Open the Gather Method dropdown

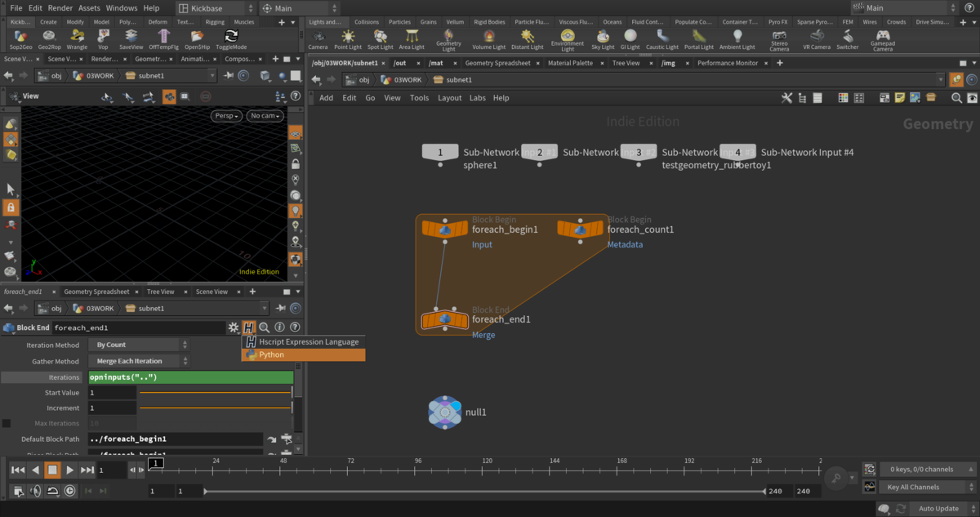(139, 361)
